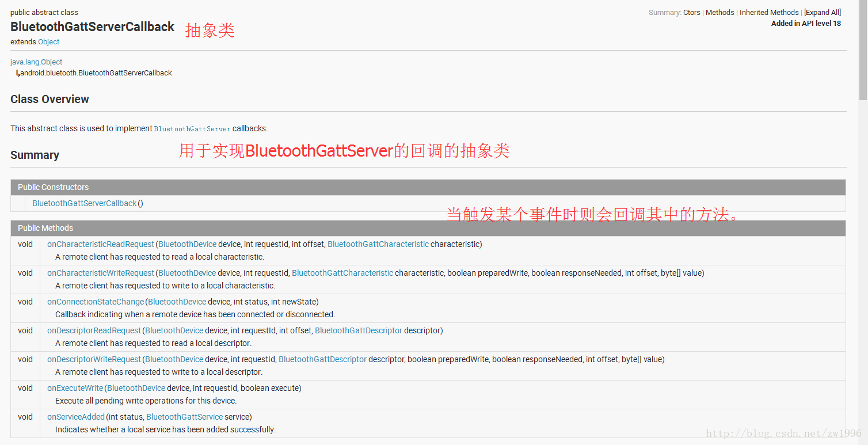Image resolution: width=868 pixels, height=445 pixels.
Task: Click the Summary section heading
Action: (35, 155)
